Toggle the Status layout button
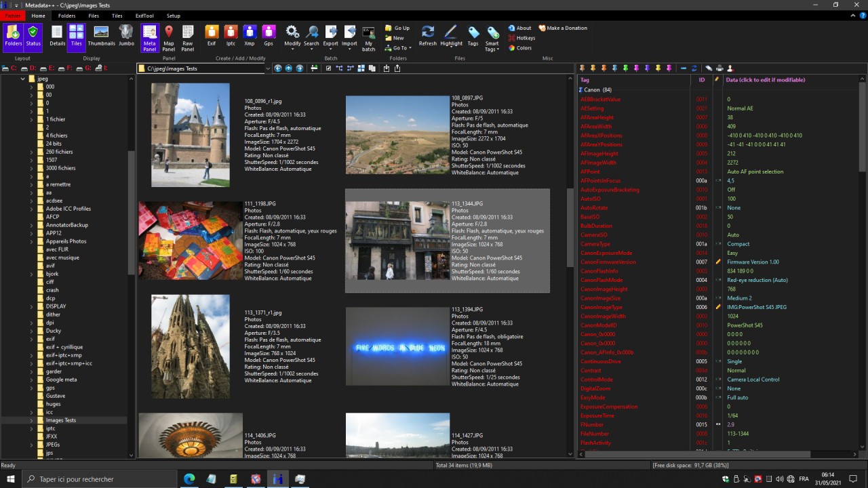The image size is (868, 488). pyautogui.click(x=33, y=36)
